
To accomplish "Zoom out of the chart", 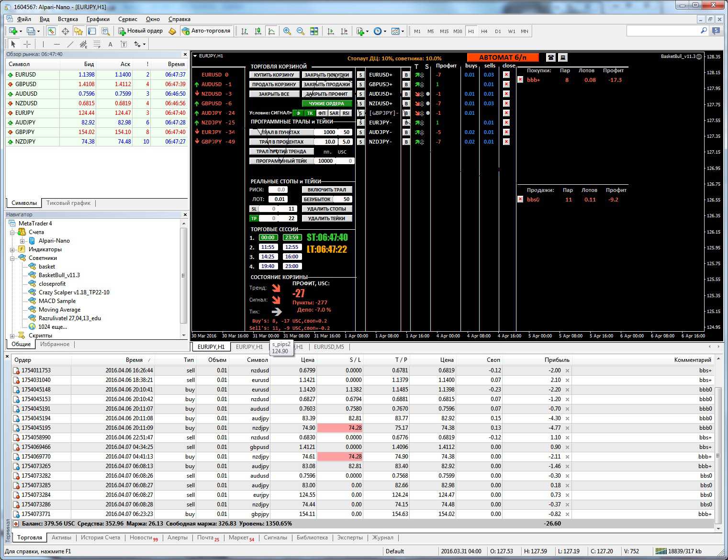I will (x=301, y=31).
